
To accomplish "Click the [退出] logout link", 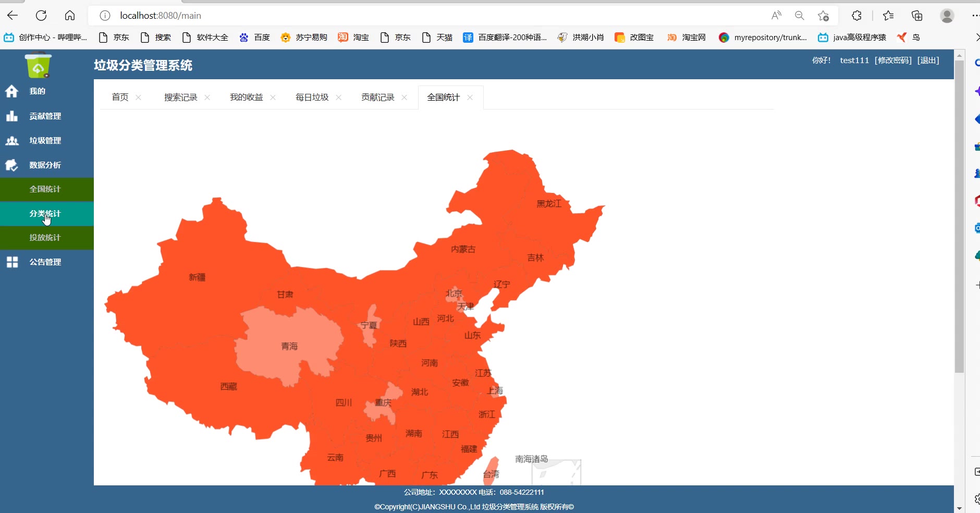I will tap(928, 60).
